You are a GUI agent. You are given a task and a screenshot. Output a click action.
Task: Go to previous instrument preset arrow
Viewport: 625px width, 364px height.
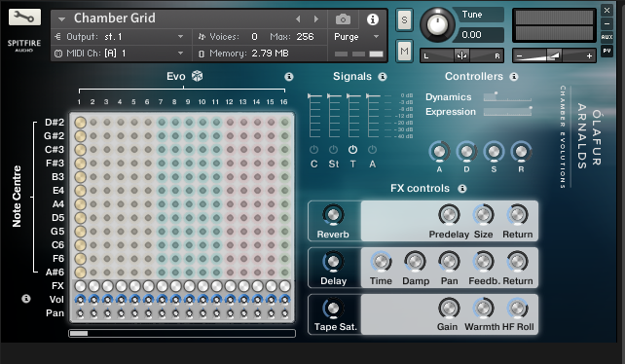click(x=298, y=18)
